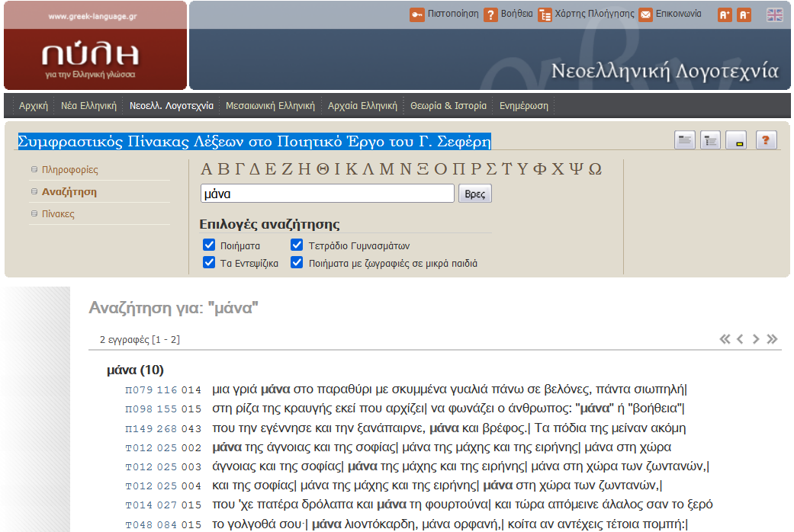Screen dimensions: 794x532
Task: Switch to English via the UK flag
Action: tap(775, 14)
